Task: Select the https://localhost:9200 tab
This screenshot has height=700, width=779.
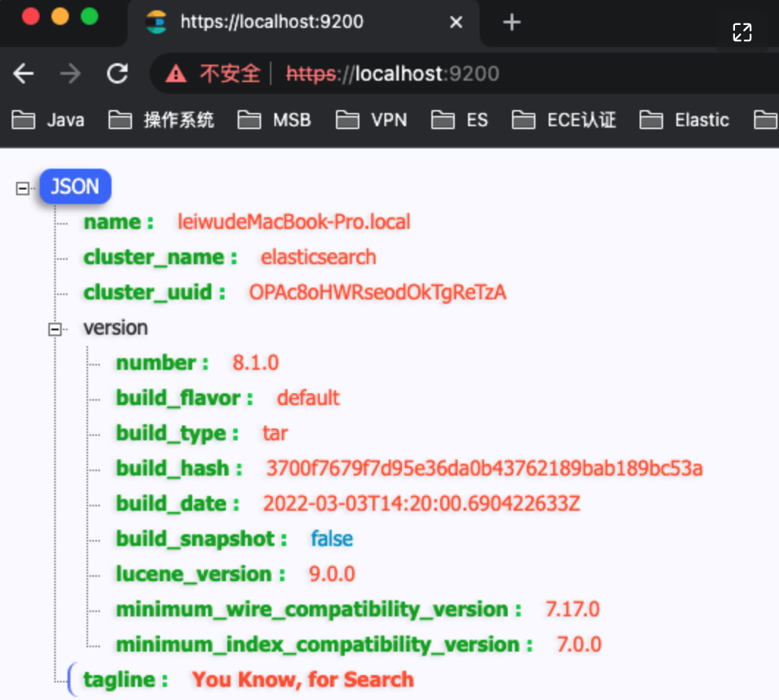Action: tap(303, 22)
